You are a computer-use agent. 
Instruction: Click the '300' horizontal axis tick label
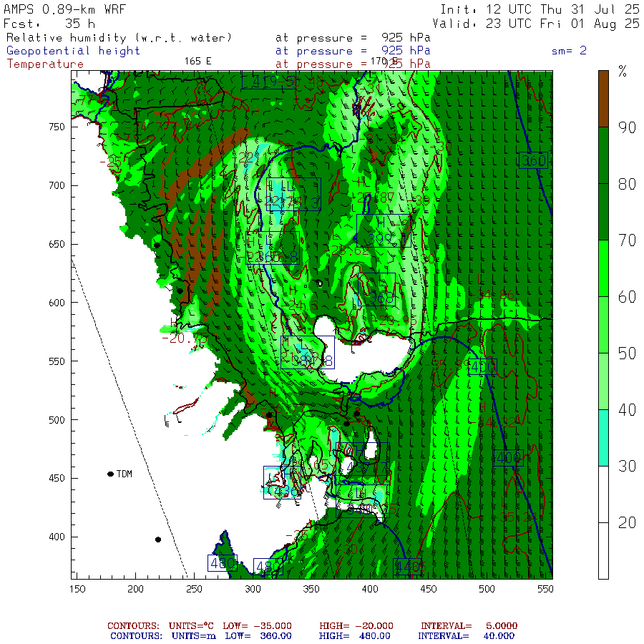[x=253, y=589]
